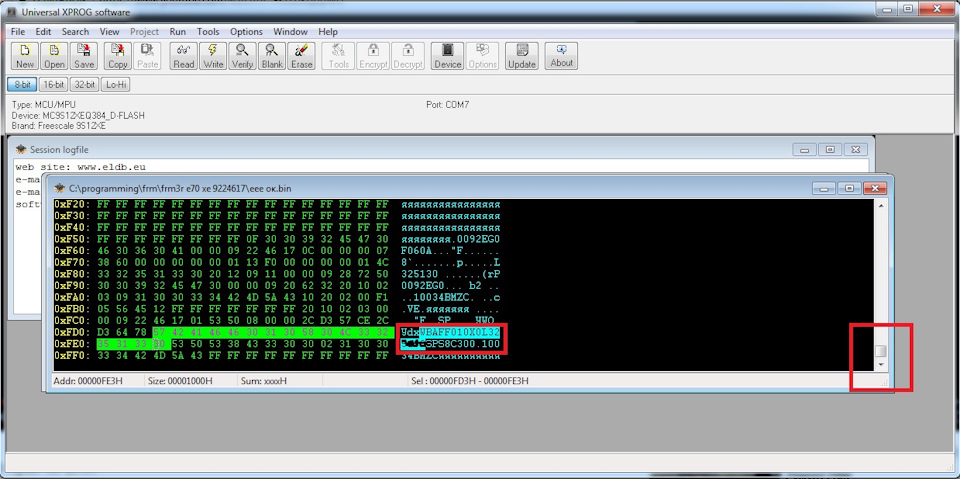Viewport: 960px width, 479px height.
Task: Open the File menu
Action: (18, 32)
